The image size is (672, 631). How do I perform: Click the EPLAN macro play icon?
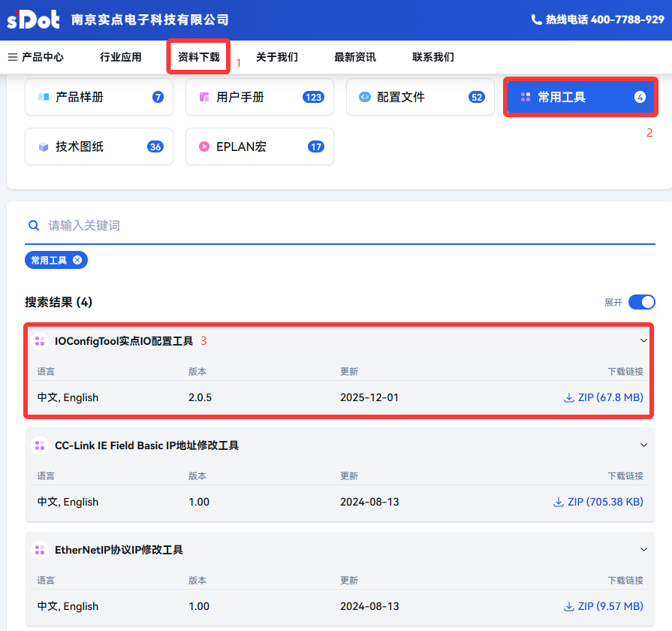(204, 146)
